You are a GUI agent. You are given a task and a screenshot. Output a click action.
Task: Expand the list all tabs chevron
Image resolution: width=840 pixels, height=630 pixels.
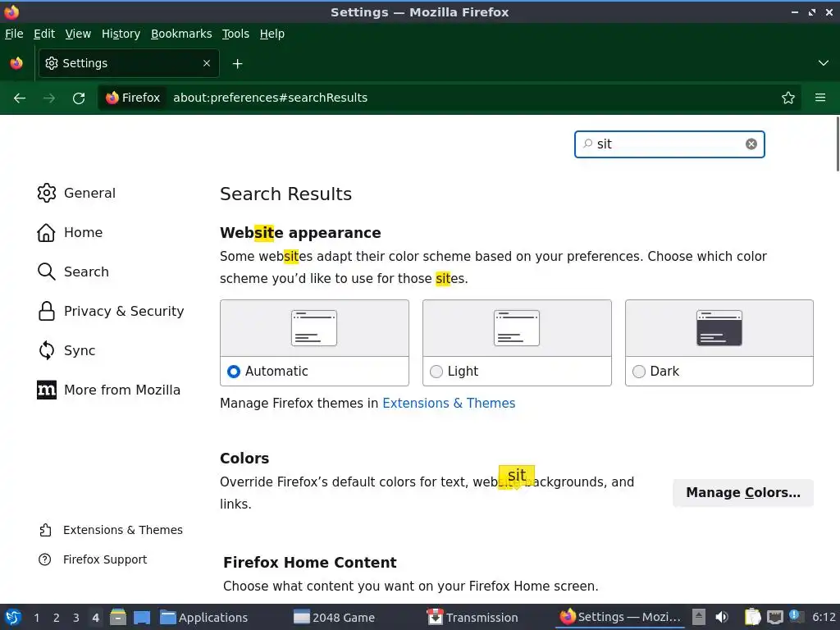(823, 63)
